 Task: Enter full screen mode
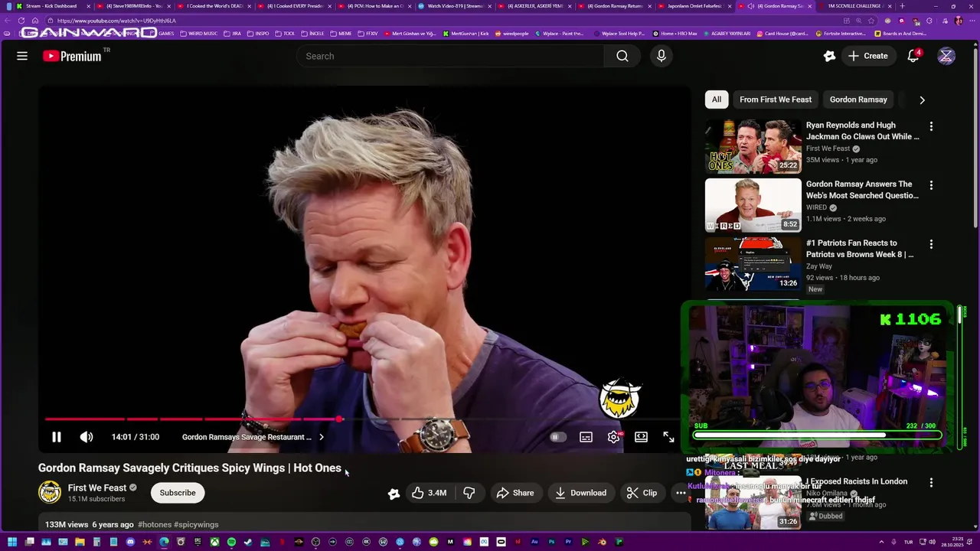tap(668, 437)
